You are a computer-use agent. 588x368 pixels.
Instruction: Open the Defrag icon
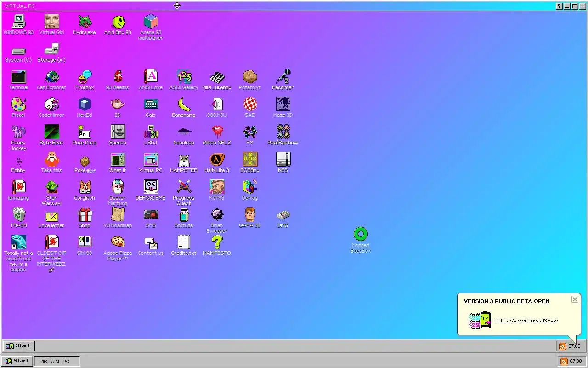tap(250, 190)
